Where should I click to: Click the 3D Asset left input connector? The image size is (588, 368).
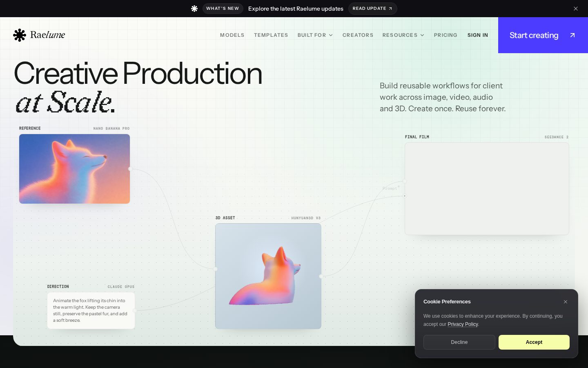[x=216, y=269]
